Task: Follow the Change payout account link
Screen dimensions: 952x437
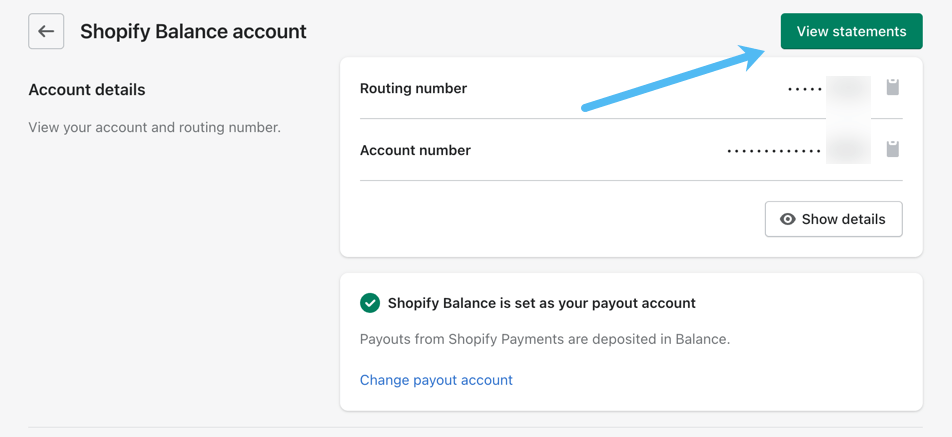Action: click(x=436, y=380)
